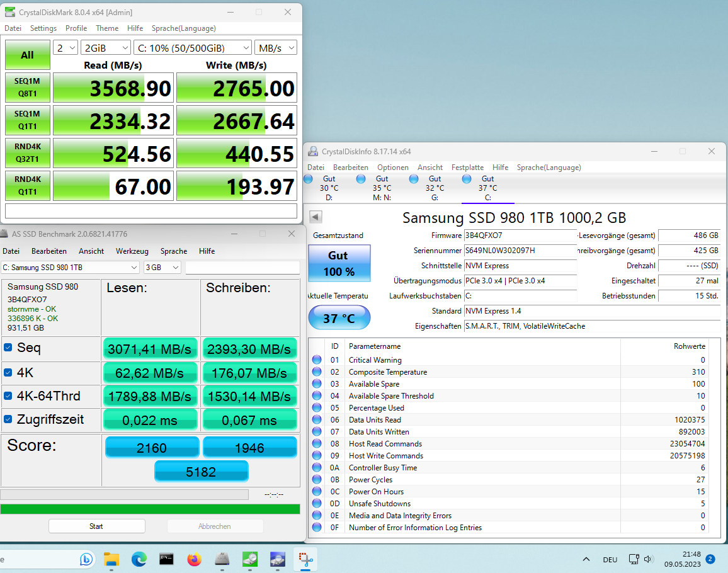Screen dimensions: 728x573
Task: Open File Explorer from the taskbar
Action: coord(111,559)
